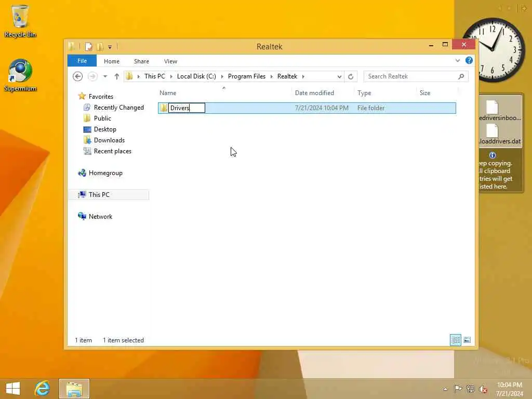Expand arrow after Realtek breadcrumb
The image size is (532, 399).
point(303,76)
